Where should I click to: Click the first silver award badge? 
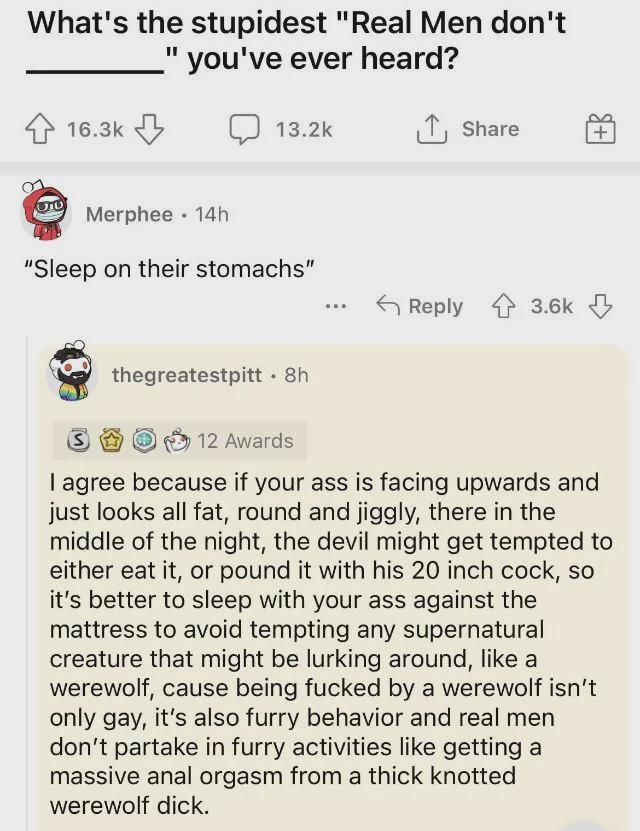(x=73, y=441)
